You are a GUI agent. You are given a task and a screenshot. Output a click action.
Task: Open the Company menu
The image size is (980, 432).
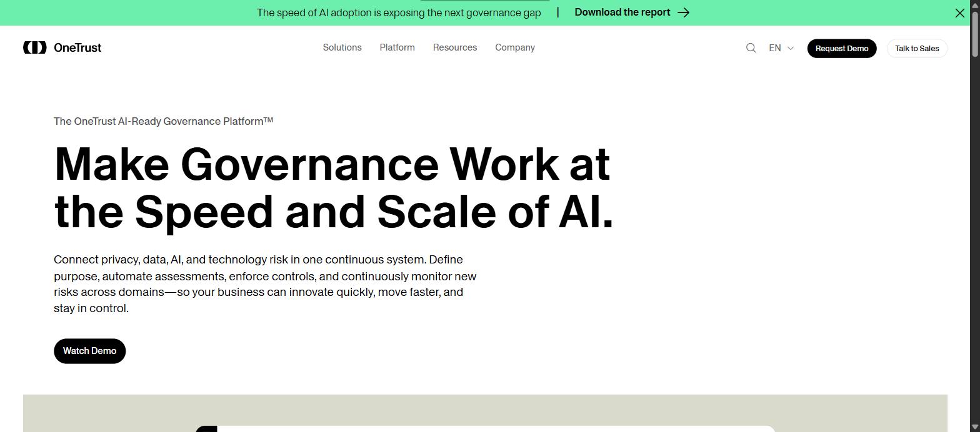(515, 47)
